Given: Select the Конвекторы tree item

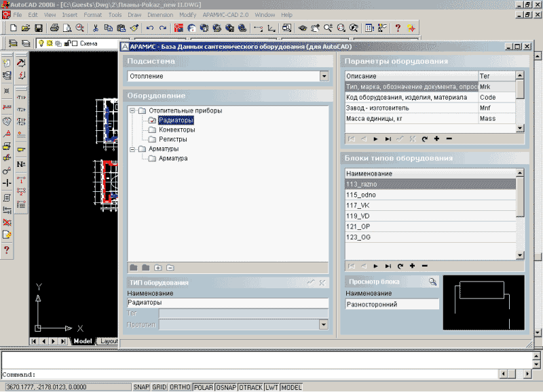Looking at the screenshot, I should (176, 130).
